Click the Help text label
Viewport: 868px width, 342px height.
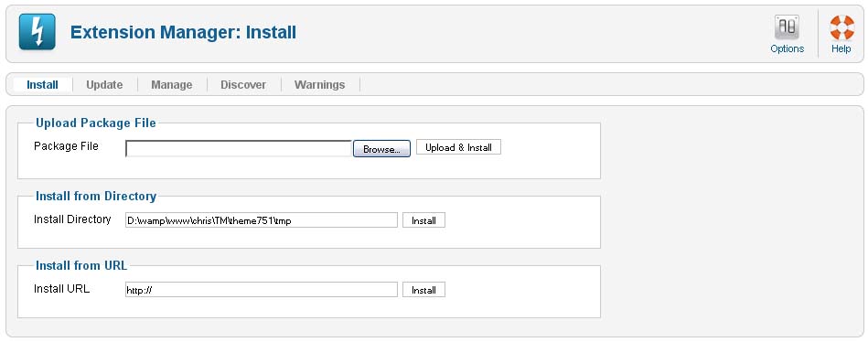click(841, 48)
